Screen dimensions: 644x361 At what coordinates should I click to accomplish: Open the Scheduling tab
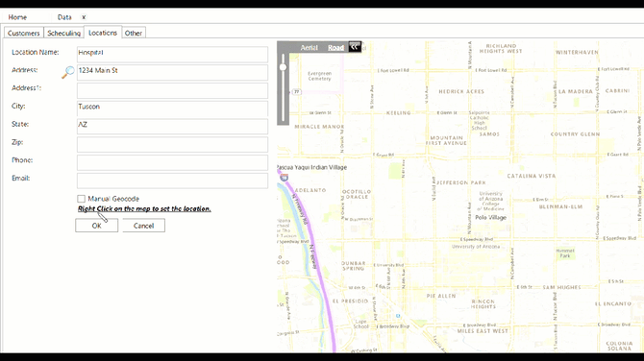pos(63,33)
